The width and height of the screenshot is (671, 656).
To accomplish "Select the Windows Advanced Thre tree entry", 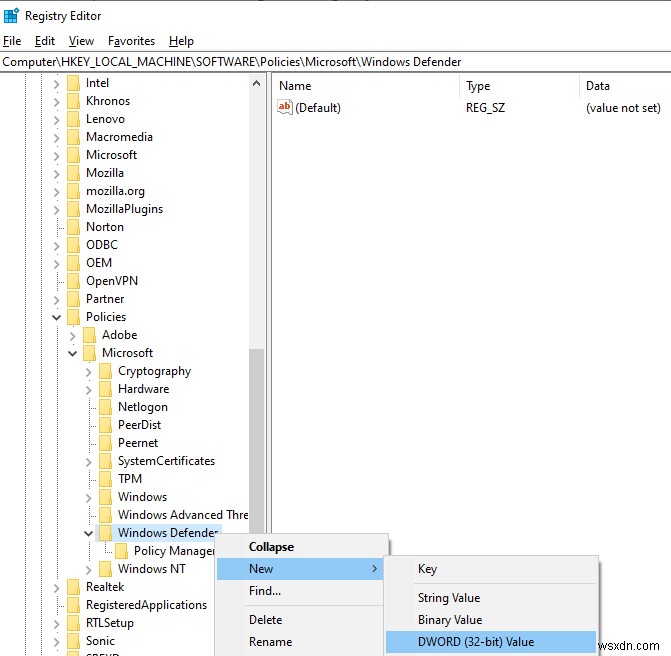I will coord(183,515).
